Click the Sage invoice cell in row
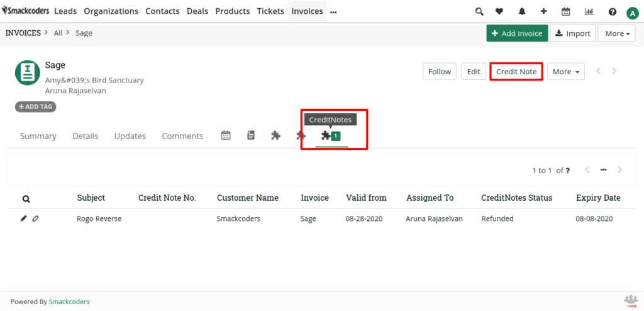644x311 pixels. click(308, 219)
